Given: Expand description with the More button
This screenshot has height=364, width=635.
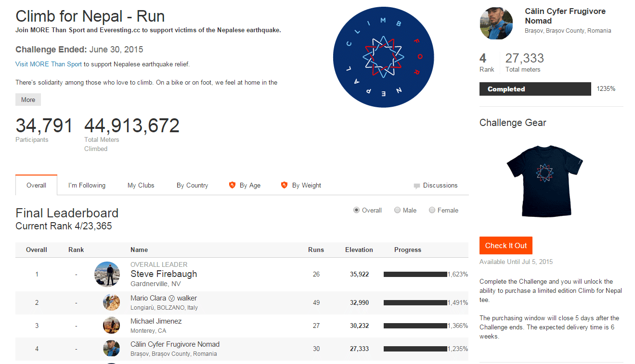Looking at the screenshot, I should coord(28,100).
